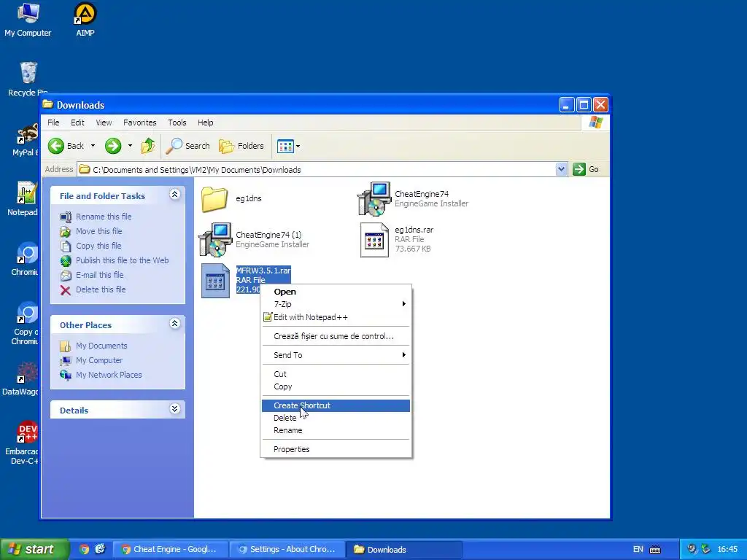Click Publish this file to the Web
The width and height of the screenshot is (747, 560).
click(122, 260)
